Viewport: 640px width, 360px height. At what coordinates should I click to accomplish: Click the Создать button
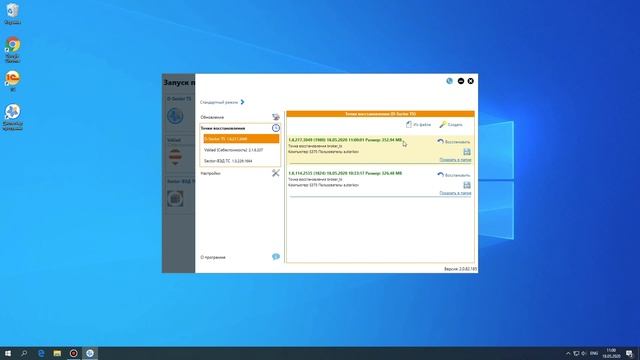(x=451, y=124)
